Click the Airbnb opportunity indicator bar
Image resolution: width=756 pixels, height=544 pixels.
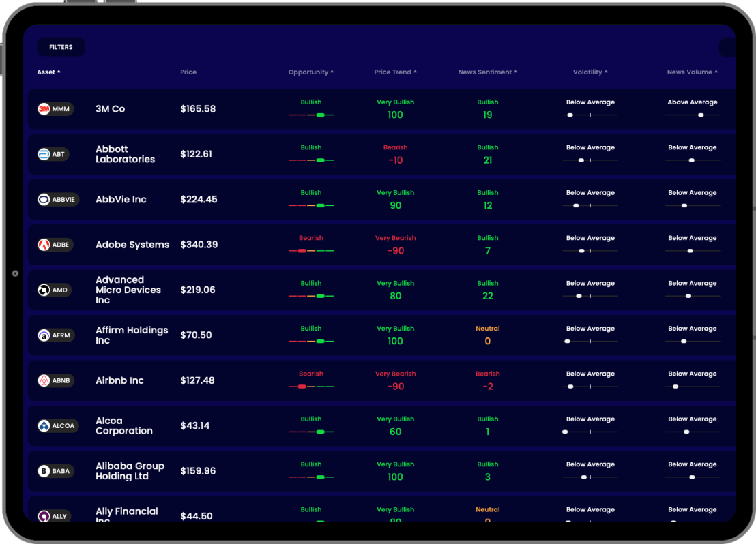pos(311,387)
